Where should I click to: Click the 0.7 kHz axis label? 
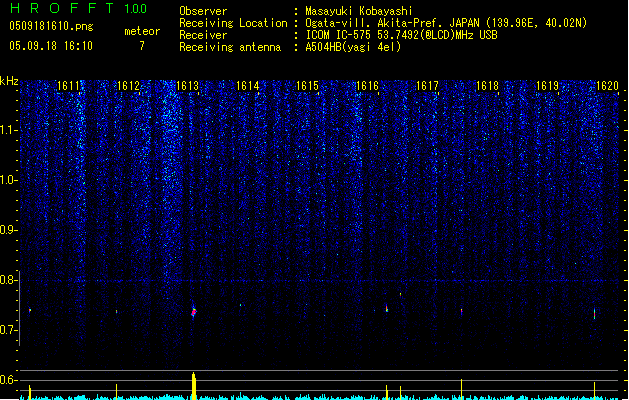pyautogui.click(x=8, y=330)
